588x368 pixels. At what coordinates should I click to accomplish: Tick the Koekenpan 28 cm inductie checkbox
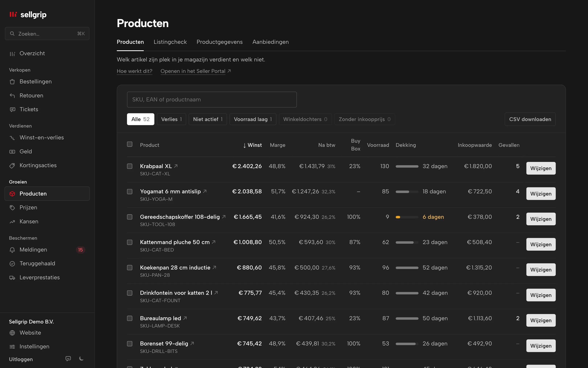130,268
